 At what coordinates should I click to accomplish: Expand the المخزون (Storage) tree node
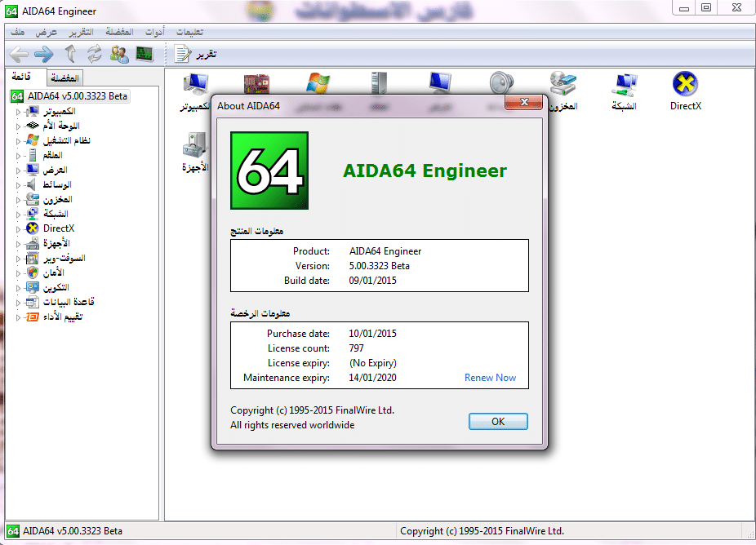pos(18,200)
